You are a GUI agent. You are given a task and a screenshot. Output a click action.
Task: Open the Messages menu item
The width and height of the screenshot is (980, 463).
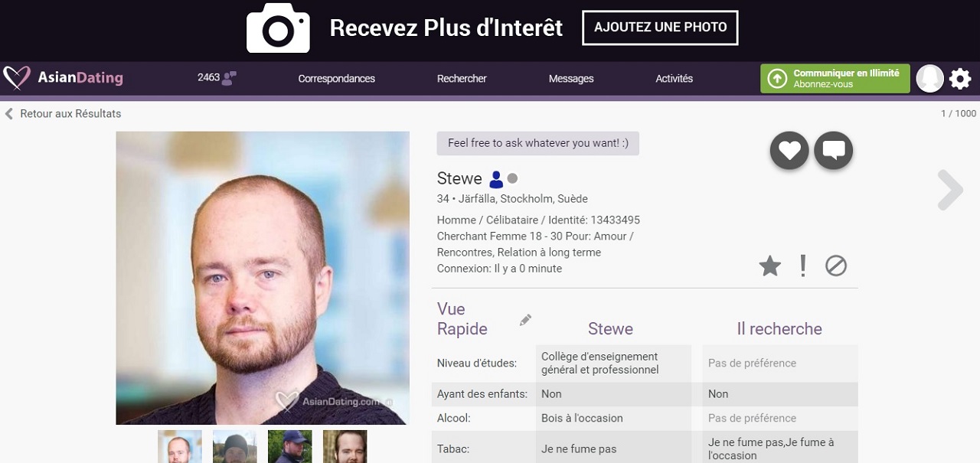click(571, 79)
